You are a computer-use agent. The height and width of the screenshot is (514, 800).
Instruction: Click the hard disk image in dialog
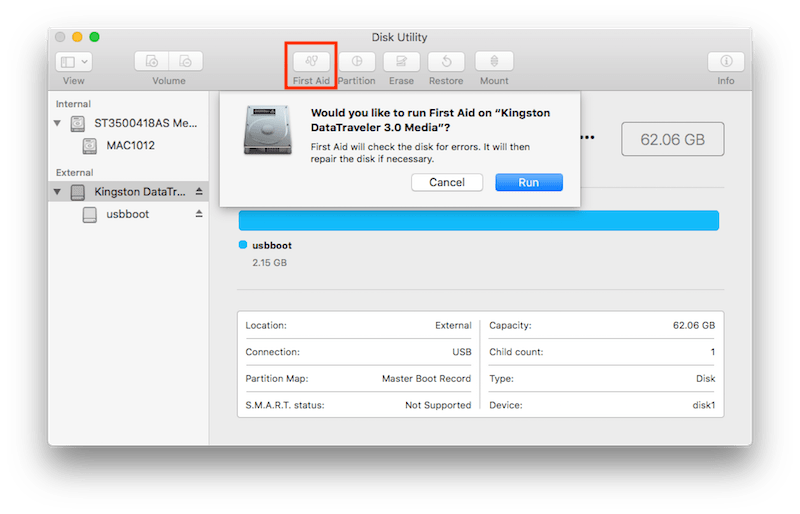pos(268,130)
